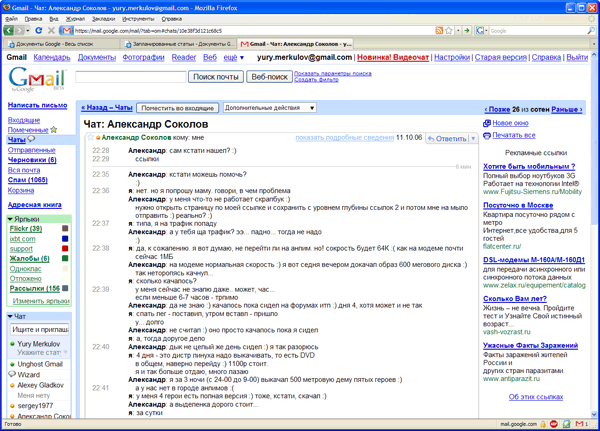Click Новинка! Видеочат link

(x=393, y=57)
